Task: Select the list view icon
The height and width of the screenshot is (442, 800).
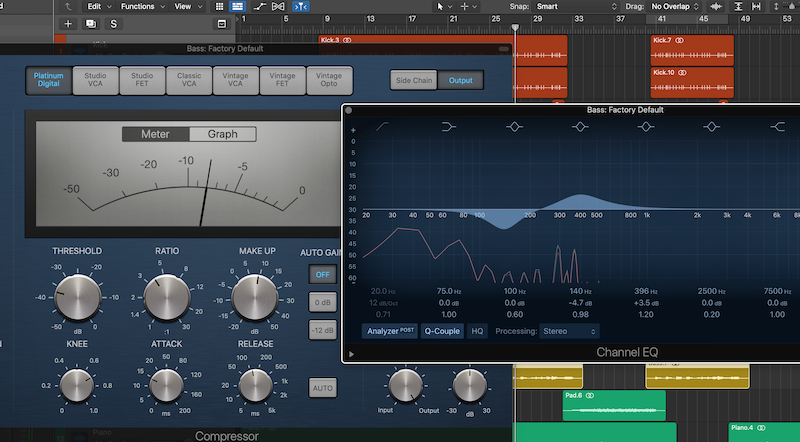Action: click(237, 7)
